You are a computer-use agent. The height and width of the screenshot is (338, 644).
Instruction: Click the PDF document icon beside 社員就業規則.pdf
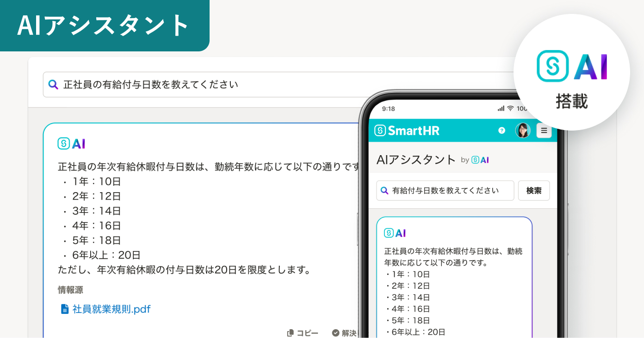[x=65, y=309]
